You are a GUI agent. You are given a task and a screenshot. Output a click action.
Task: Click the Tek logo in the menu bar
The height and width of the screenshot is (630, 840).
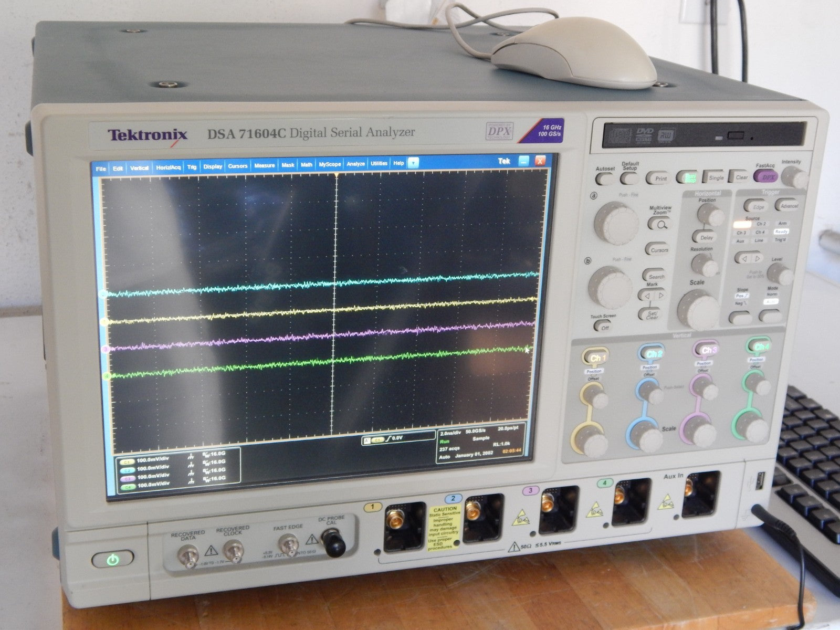pyautogui.click(x=503, y=161)
